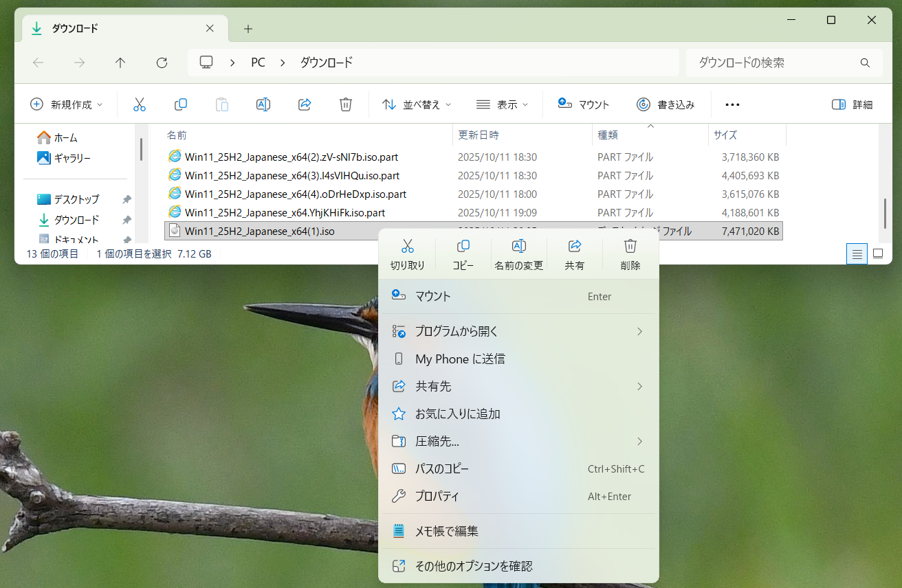The width and height of the screenshot is (902, 588).
Task: Toggle the 詳細 details pane
Action: pos(851,104)
